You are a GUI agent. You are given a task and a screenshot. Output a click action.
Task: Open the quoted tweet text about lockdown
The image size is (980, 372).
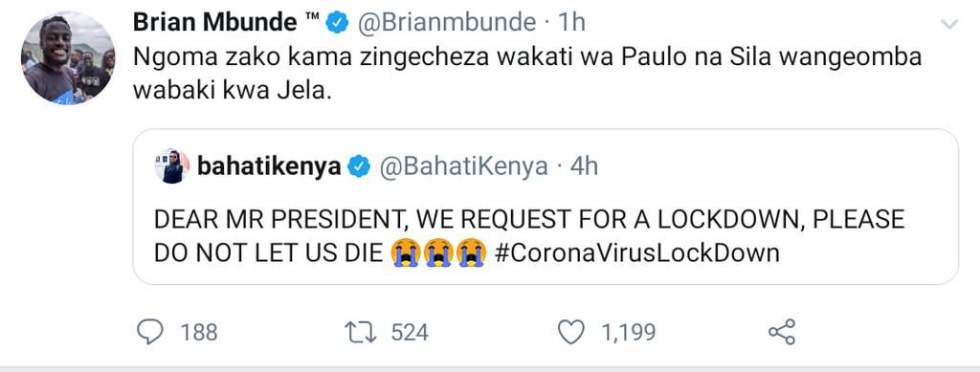tap(528, 236)
